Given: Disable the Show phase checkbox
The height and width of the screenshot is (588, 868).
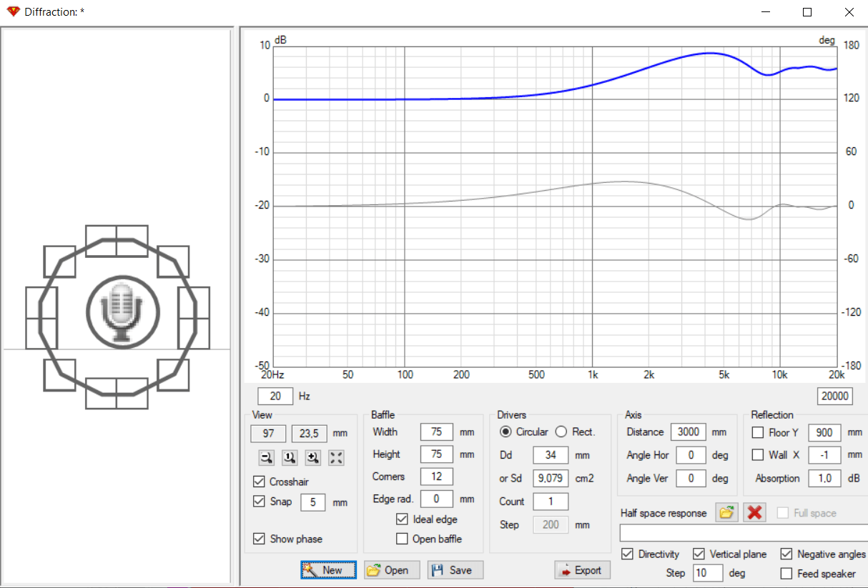Looking at the screenshot, I should coord(259,539).
